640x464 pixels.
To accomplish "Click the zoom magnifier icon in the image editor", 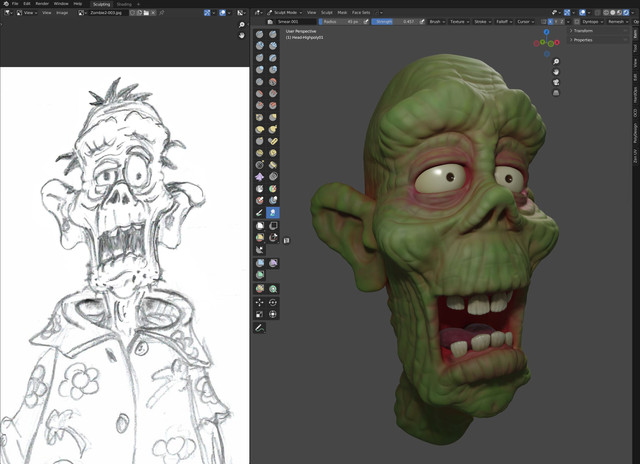I will pos(241,24).
